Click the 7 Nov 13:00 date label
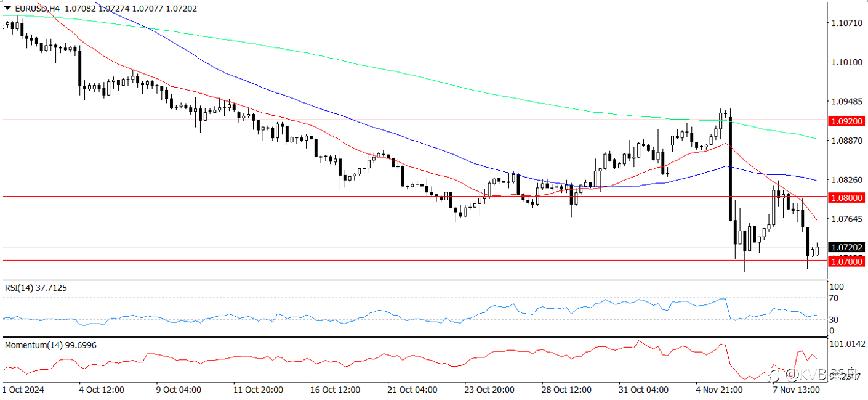Screen dimensions: 868x400 [x=797, y=390]
